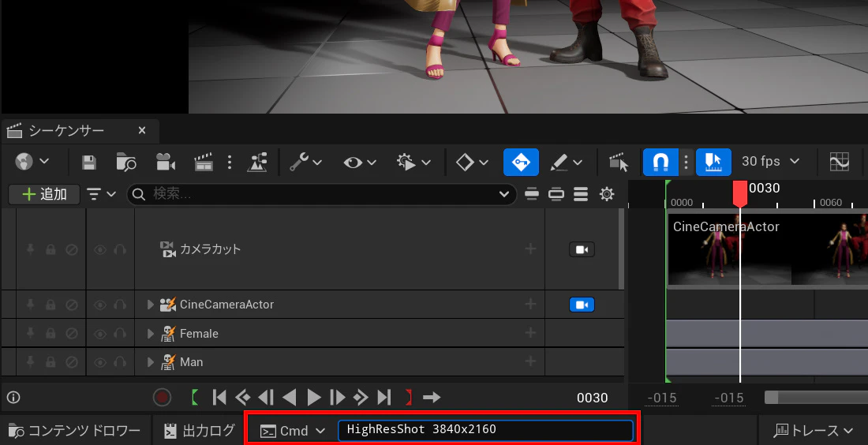Jump to end of the sequence

(x=384, y=398)
